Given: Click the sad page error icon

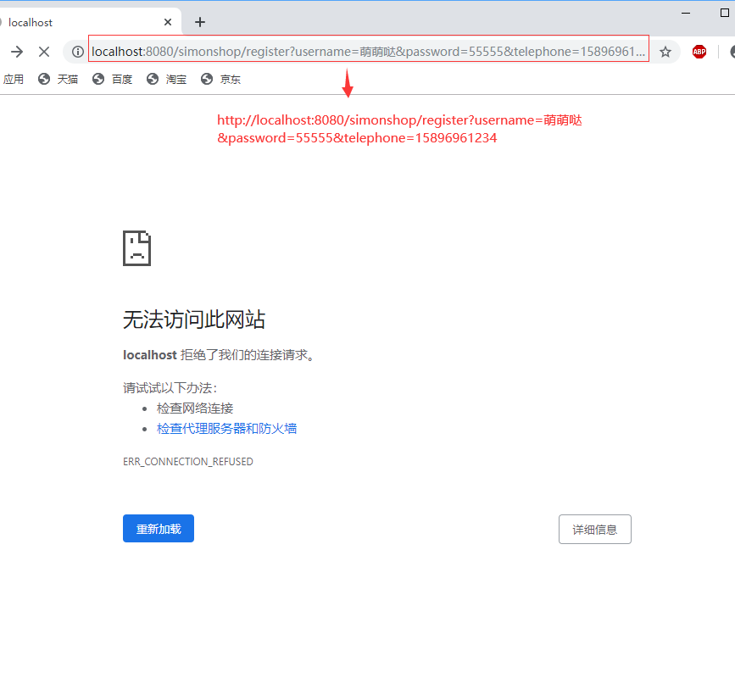Looking at the screenshot, I should click(136, 247).
